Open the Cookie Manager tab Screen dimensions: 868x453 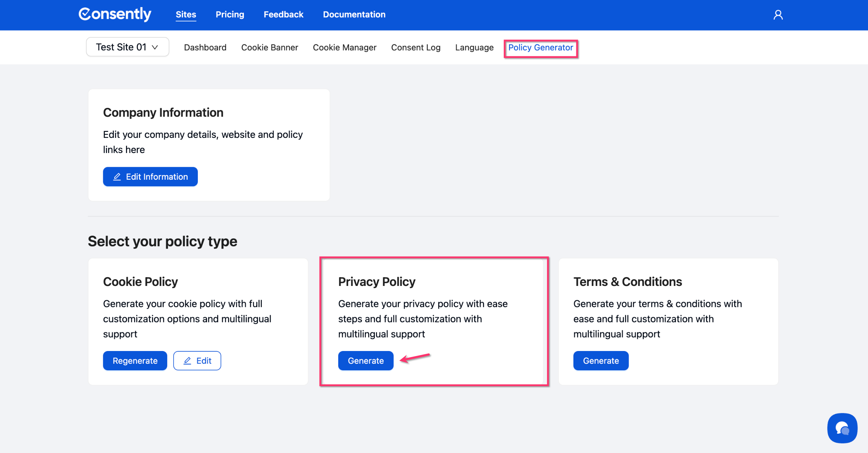pyautogui.click(x=345, y=47)
